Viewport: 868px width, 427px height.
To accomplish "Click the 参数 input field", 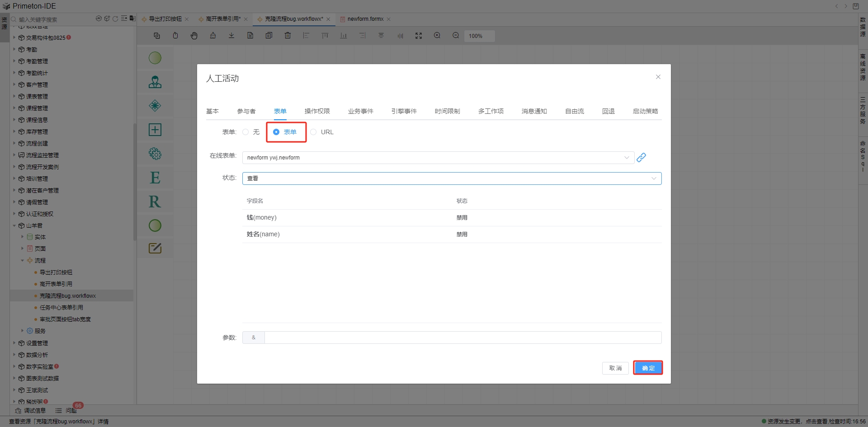I will [462, 338].
